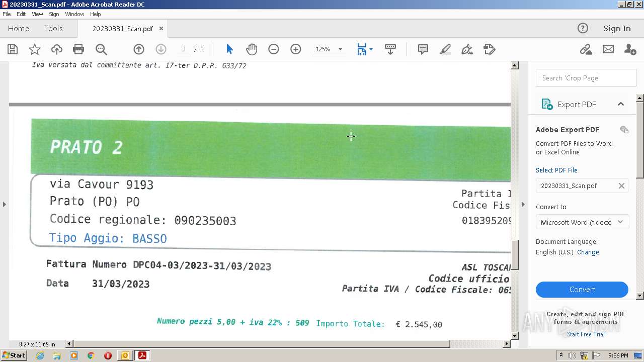The height and width of the screenshot is (362, 644).
Task: Add bookmark star icon
Action: point(35,49)
